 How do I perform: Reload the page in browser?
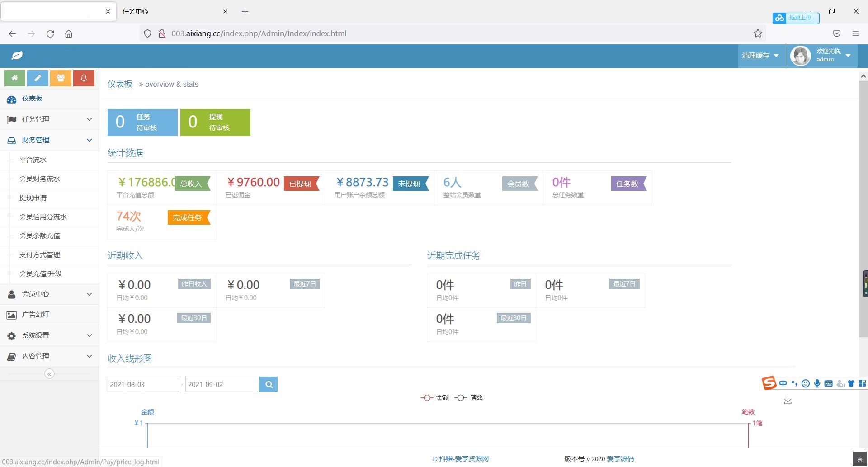(x=50, y=33)
